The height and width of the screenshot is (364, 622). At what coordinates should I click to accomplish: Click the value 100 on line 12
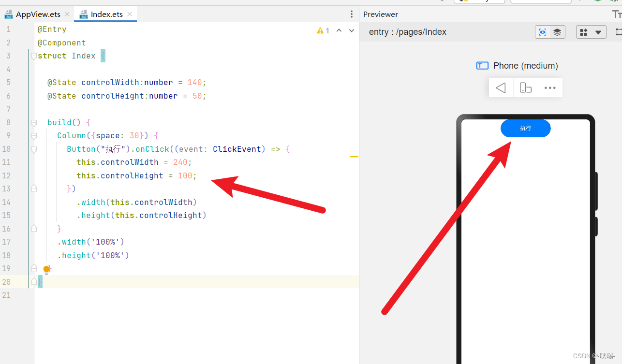pyautogui.click(x=185, y=176)
